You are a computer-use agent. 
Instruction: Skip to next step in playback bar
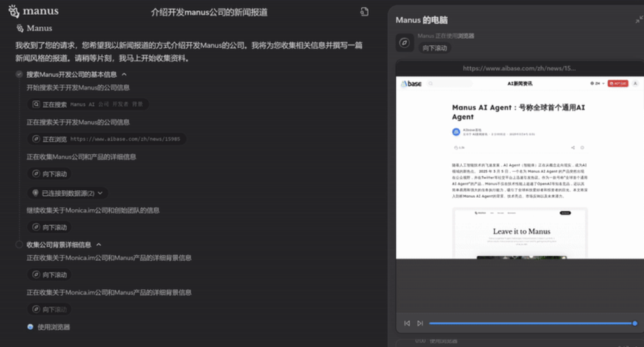point(420,323)
